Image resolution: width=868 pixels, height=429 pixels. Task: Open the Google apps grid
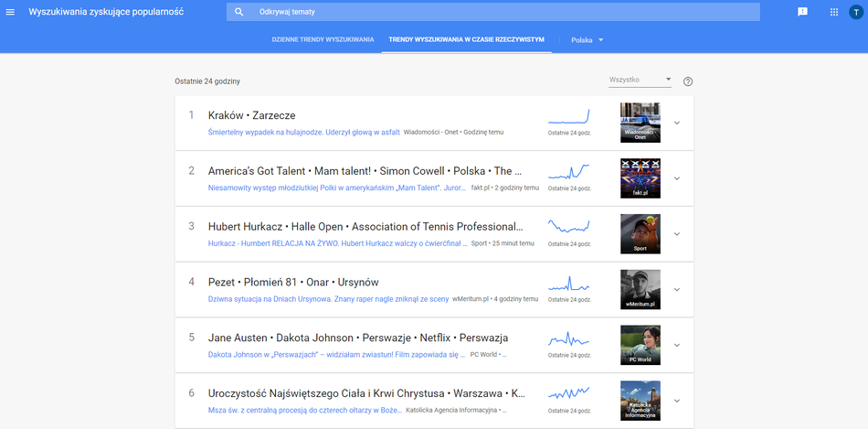[833, 12]
